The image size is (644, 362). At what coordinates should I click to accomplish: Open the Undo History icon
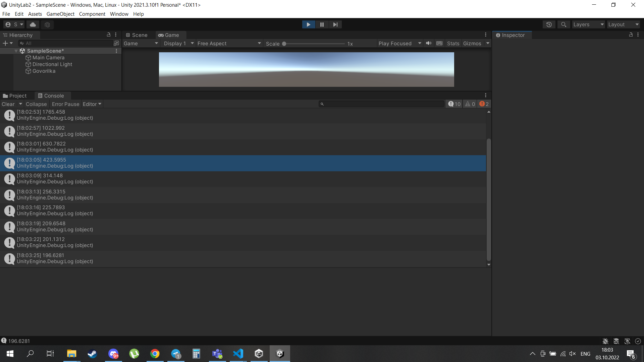click(549, 24)
